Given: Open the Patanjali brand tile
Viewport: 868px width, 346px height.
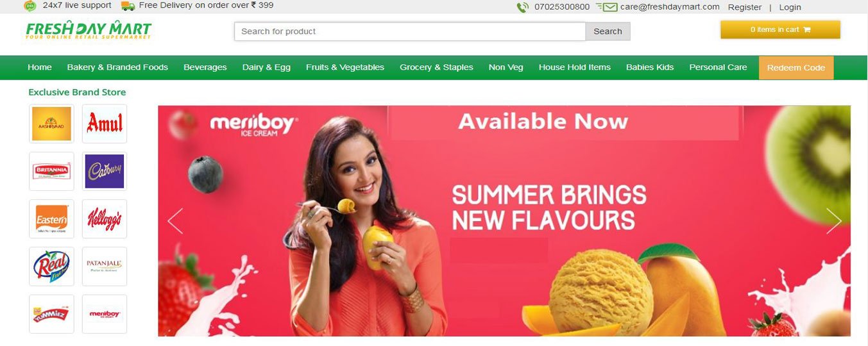Looking at the screenshot, I should pos(105,266).
